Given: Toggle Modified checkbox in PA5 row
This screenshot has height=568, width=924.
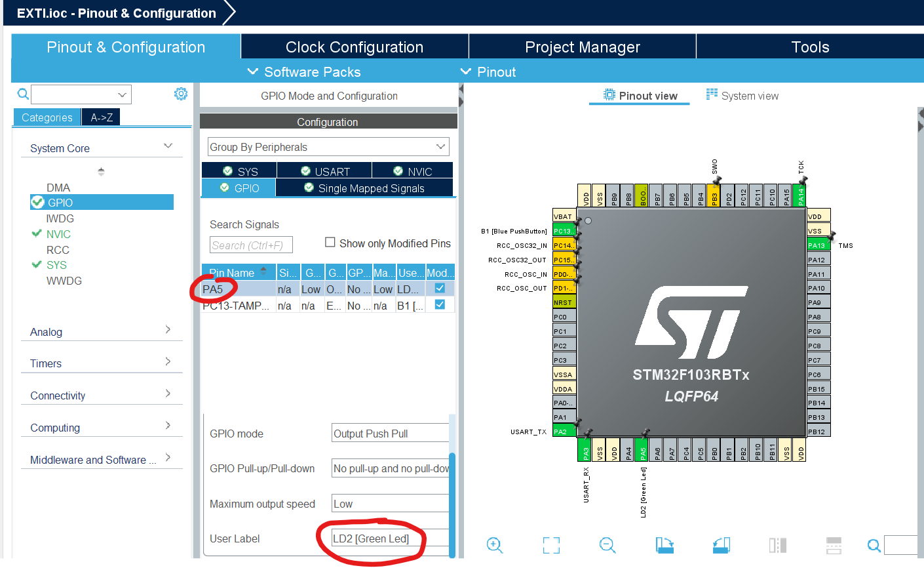Looking at the screenshot, I should pos(440,288).
